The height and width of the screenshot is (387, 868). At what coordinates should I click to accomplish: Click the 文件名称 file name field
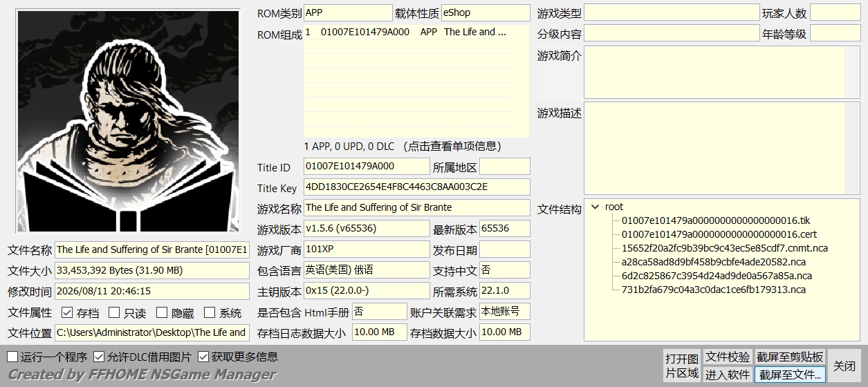coord(152,249)
